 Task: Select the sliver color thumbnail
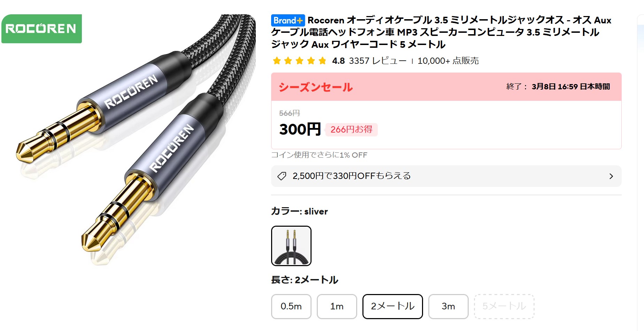[291, 246]
